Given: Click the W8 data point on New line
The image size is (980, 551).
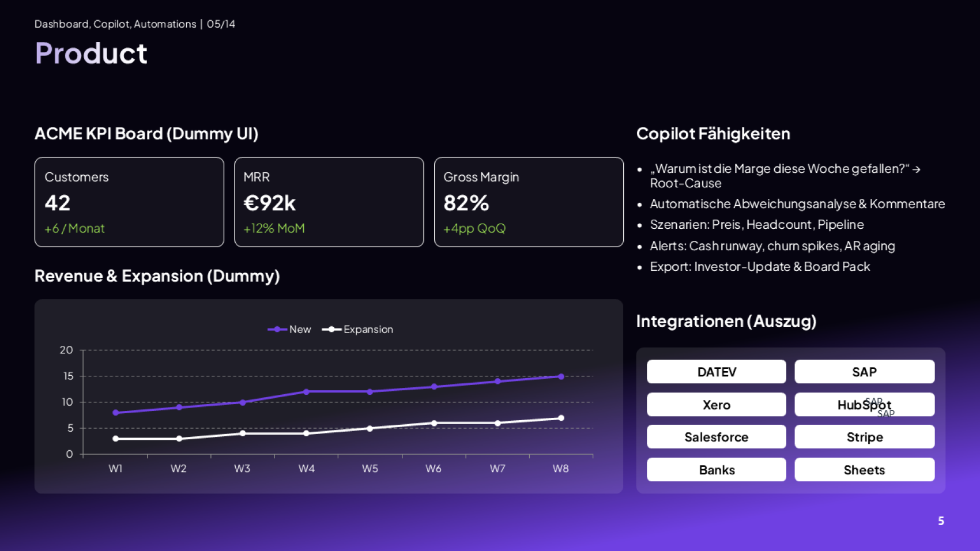Looking at the screenshot, I should pyautogui.click(x=561, y=376).
